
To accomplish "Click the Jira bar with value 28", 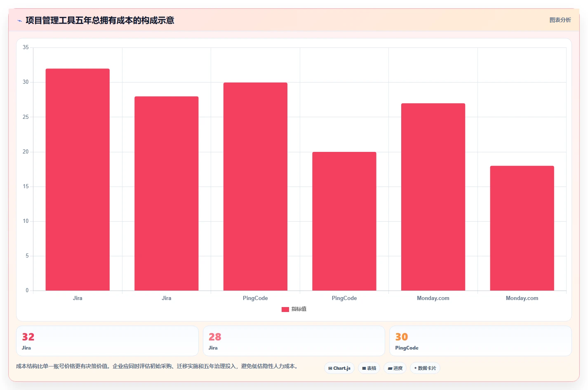I will point(167,194).
